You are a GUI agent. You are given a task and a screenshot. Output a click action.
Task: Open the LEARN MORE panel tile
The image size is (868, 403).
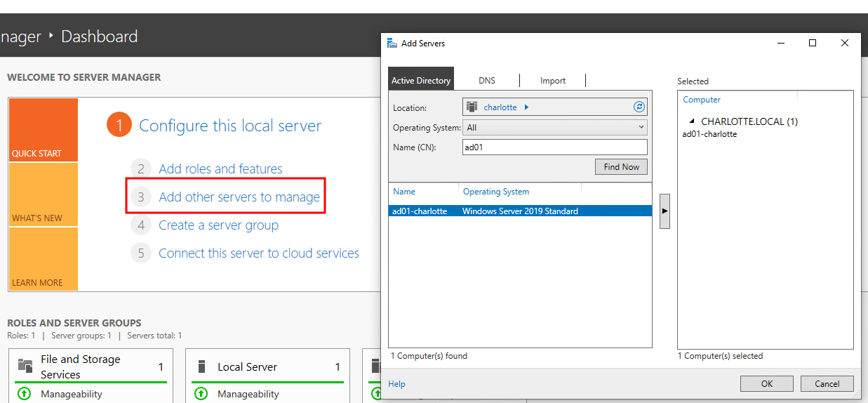click(x=44, y=259)
